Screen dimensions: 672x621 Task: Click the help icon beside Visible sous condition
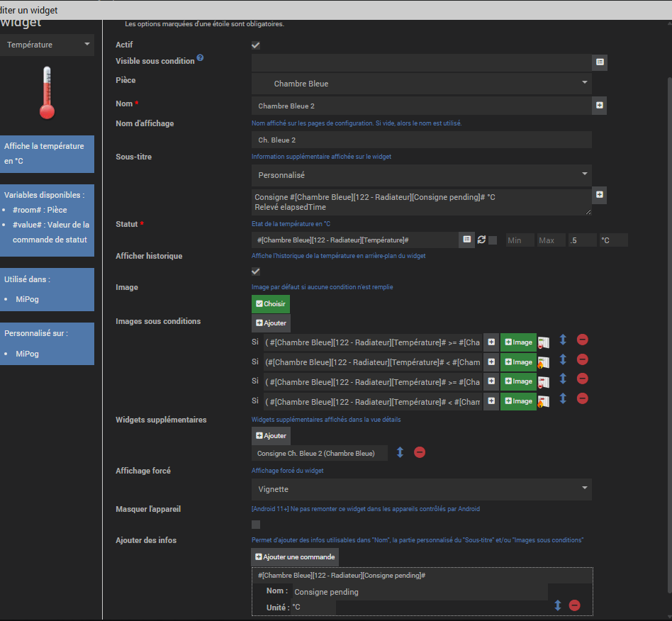click(200, 58)
